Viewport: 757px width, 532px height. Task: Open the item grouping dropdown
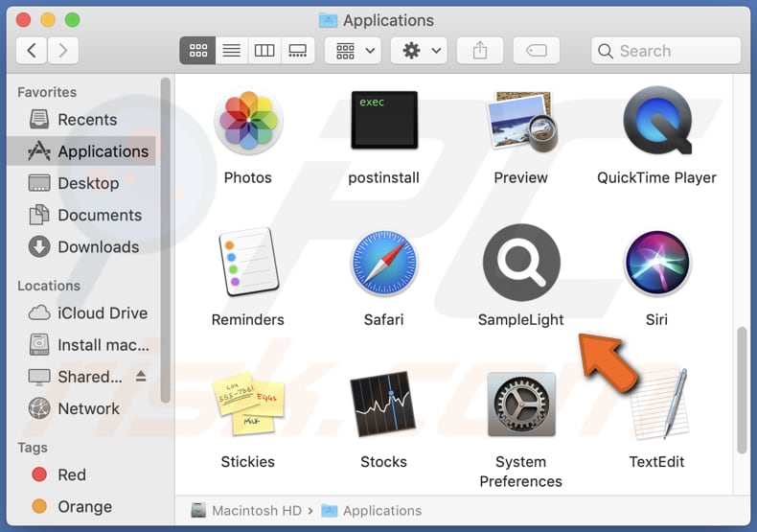pos(356,51)
